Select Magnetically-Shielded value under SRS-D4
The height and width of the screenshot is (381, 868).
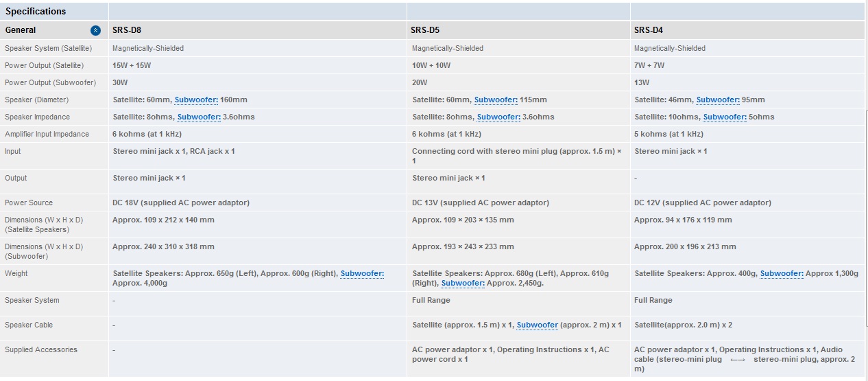click(670, 48)
